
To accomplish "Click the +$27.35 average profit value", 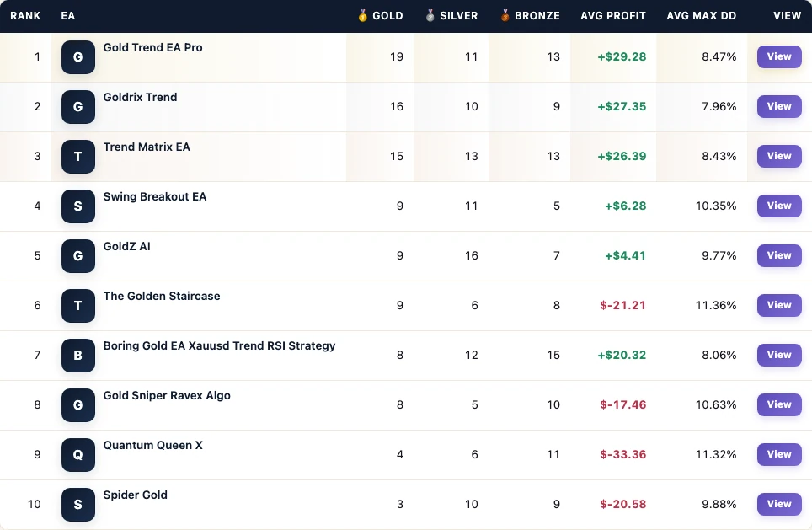I will click(622, 107).
